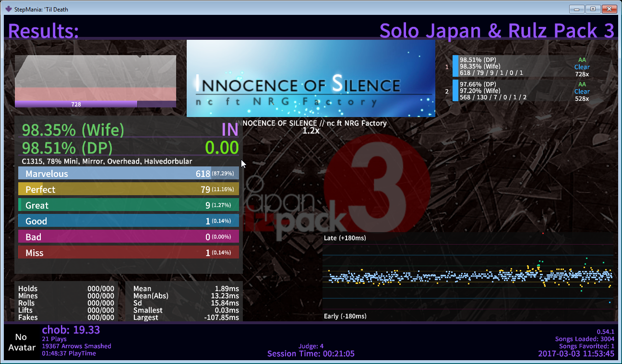Click the Good judgment bar

pos(129,221)
